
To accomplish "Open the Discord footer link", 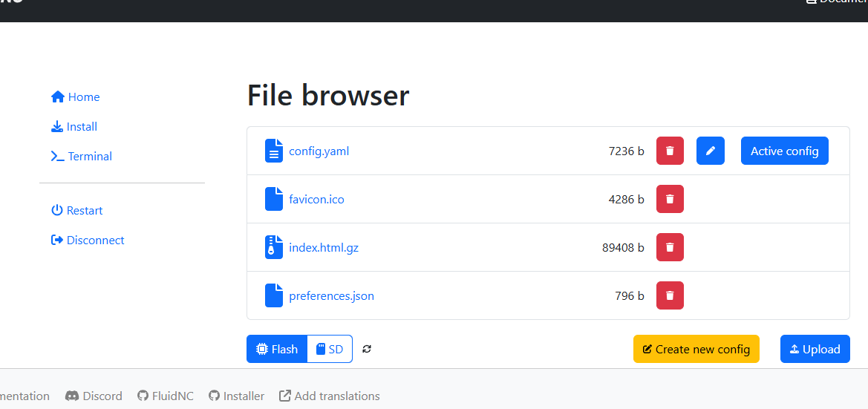I will pos(94,396).
